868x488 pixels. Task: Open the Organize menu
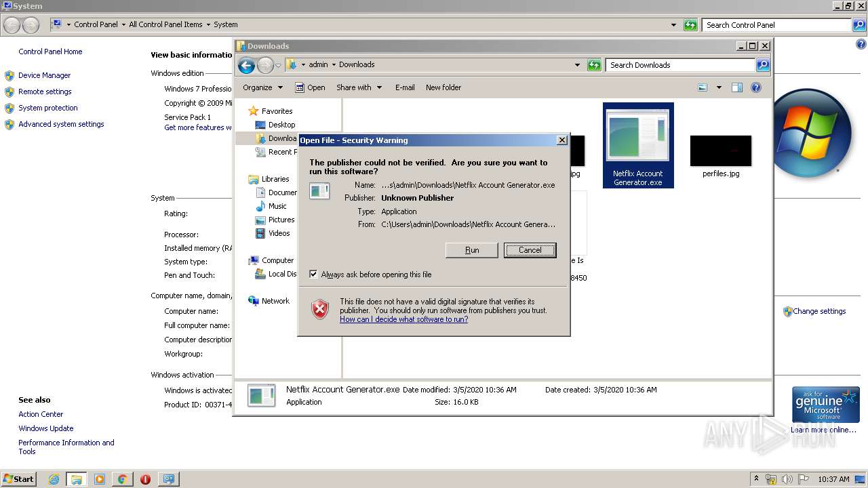[262, 87]
